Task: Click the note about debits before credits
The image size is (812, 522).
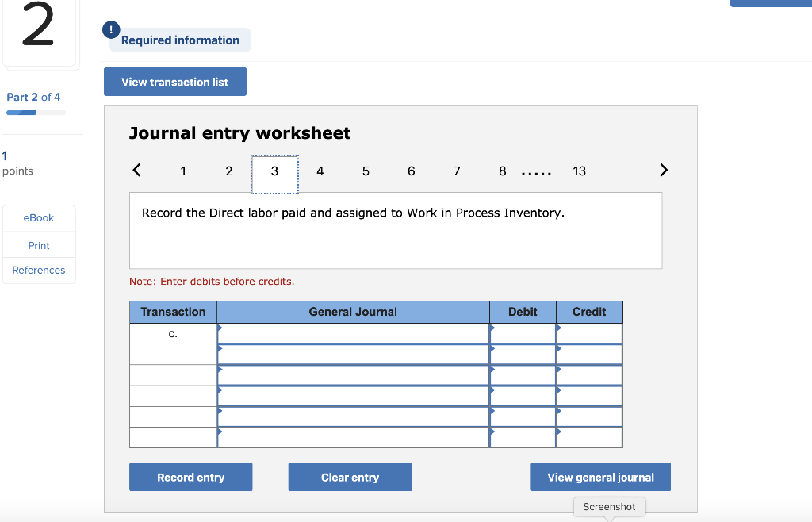Action: [x=212, y=281]
